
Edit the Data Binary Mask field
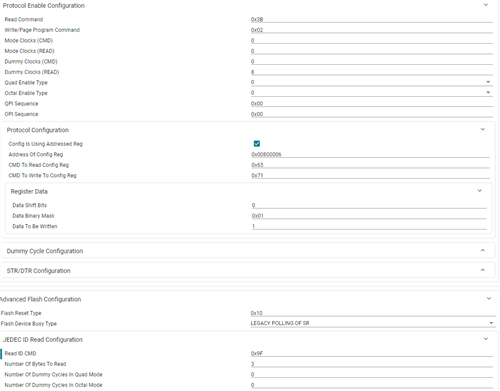[369, 216]
